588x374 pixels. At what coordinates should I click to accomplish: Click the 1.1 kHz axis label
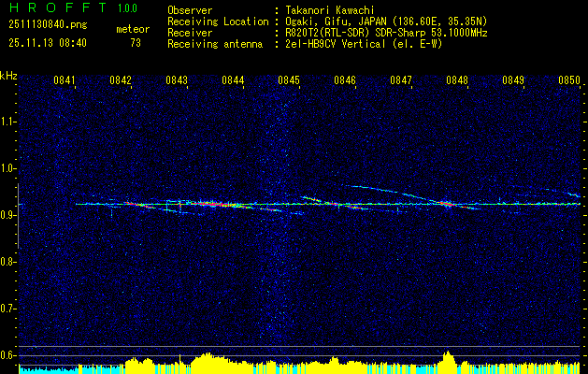(x=7, y=122)
